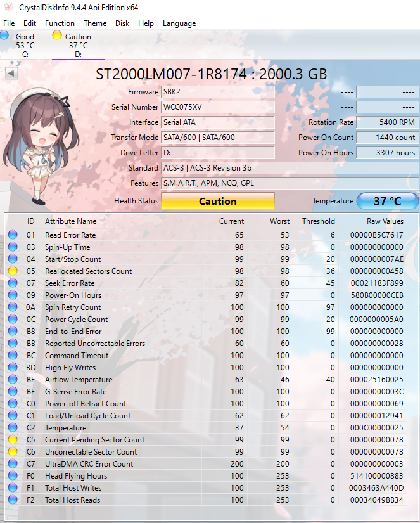
Task: Click the status orb for Power-On Hours row
Action: tap(13, 295)
